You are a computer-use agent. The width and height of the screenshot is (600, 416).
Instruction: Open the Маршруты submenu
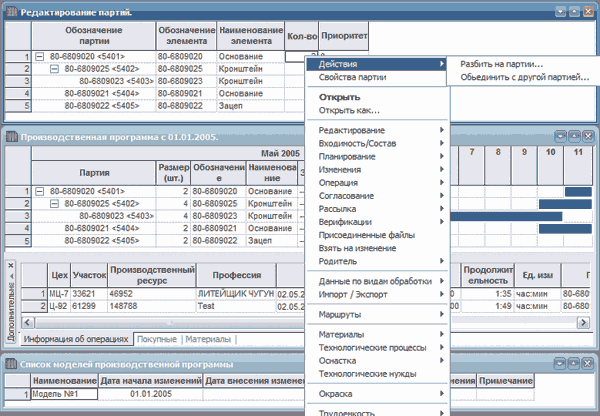(x=377, y=314)
